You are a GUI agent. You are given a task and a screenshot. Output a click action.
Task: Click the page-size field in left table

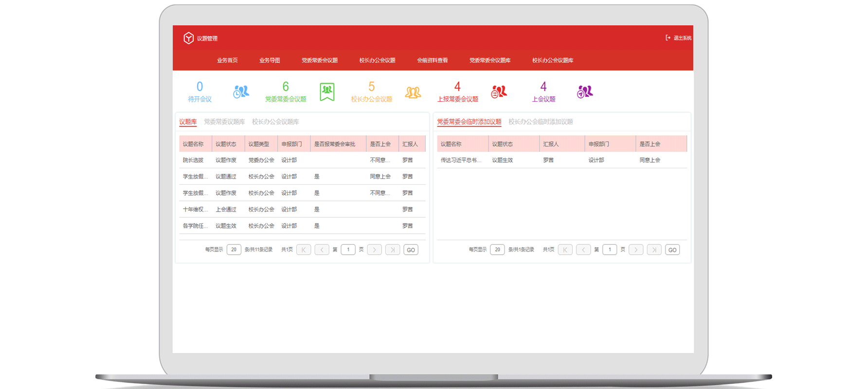[x=234, y=250]
